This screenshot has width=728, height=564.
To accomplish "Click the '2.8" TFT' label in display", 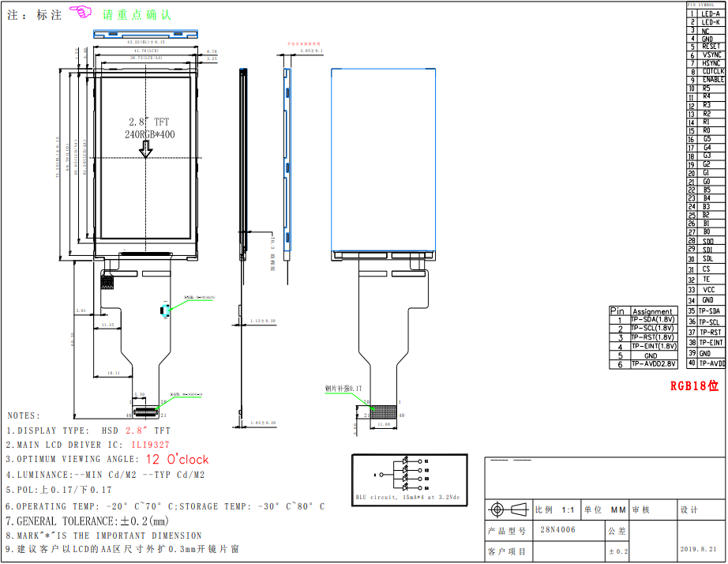I will (149, 122).
